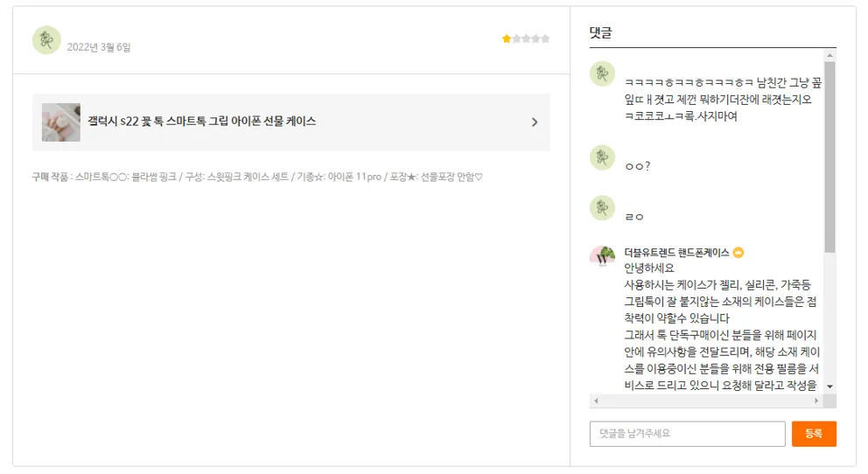Select the 댓글 section heading
Image resolution: width=868 pixels, height=474 pixels.
point(600,33)
